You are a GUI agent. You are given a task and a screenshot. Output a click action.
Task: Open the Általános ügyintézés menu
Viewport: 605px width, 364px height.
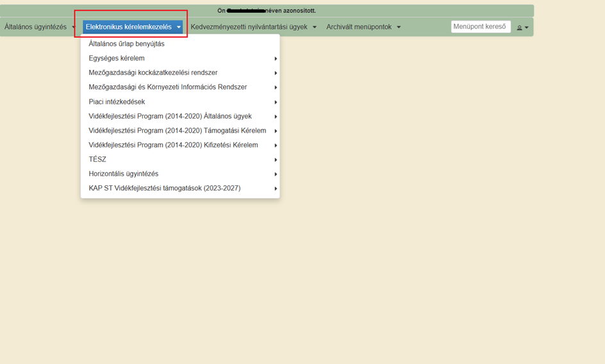click(x=39, y=27)
